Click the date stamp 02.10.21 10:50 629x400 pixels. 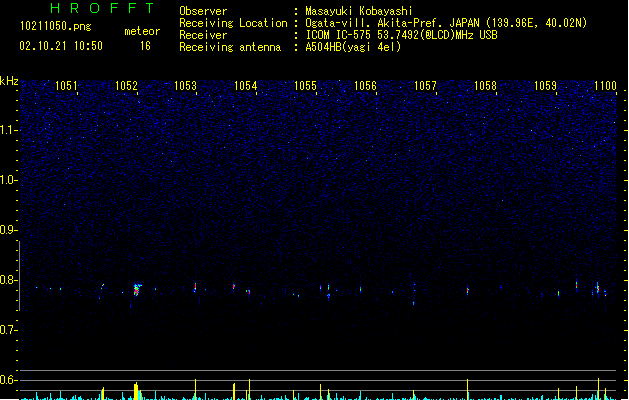coord(61,46)
